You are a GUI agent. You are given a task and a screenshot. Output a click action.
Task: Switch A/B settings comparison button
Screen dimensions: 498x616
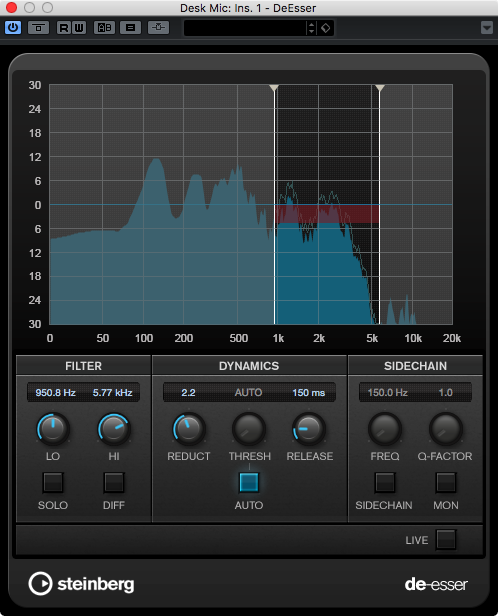(x=104, y=28)
